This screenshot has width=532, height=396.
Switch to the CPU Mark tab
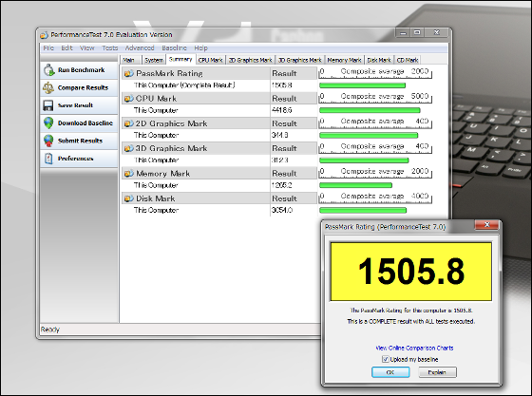pyautogui.click(x=210, y=60)
